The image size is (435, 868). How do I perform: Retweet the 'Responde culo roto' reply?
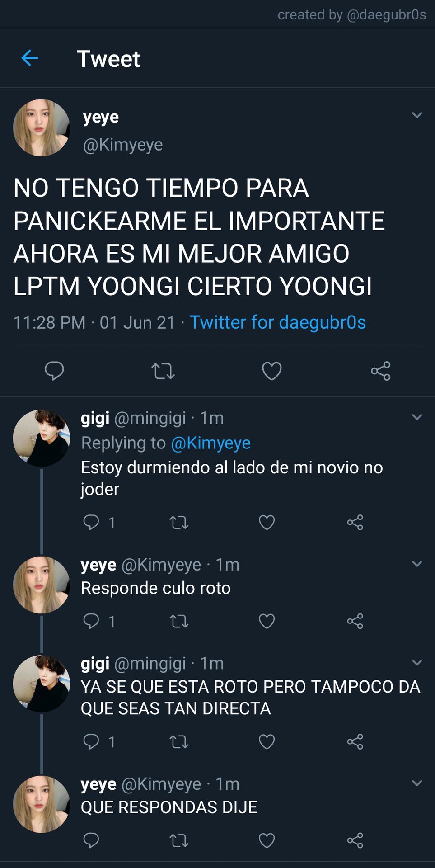coord(179,621)
